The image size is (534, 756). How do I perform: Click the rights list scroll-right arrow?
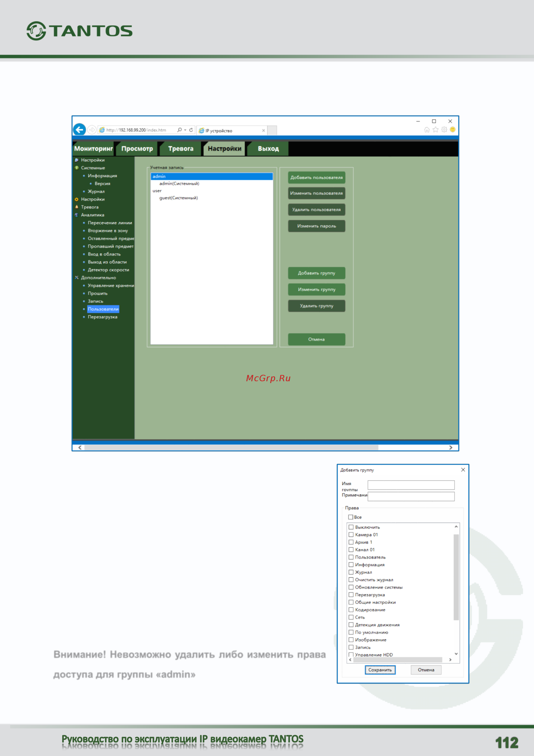450,660
